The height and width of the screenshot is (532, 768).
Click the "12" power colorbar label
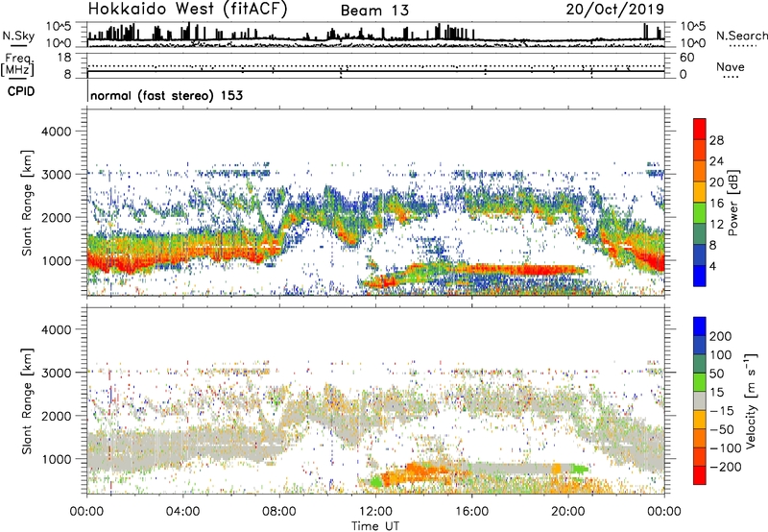[x=716, y=225]
